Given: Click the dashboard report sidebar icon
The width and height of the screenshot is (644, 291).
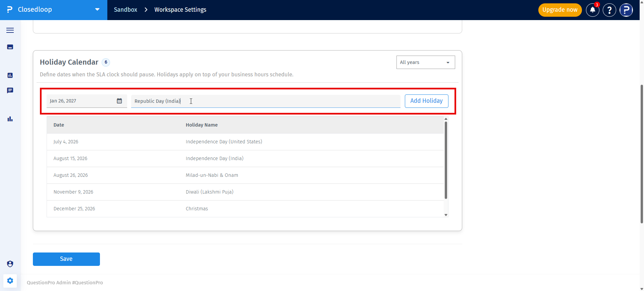Looking at the screenshot, I should click(x=10, y=75).
